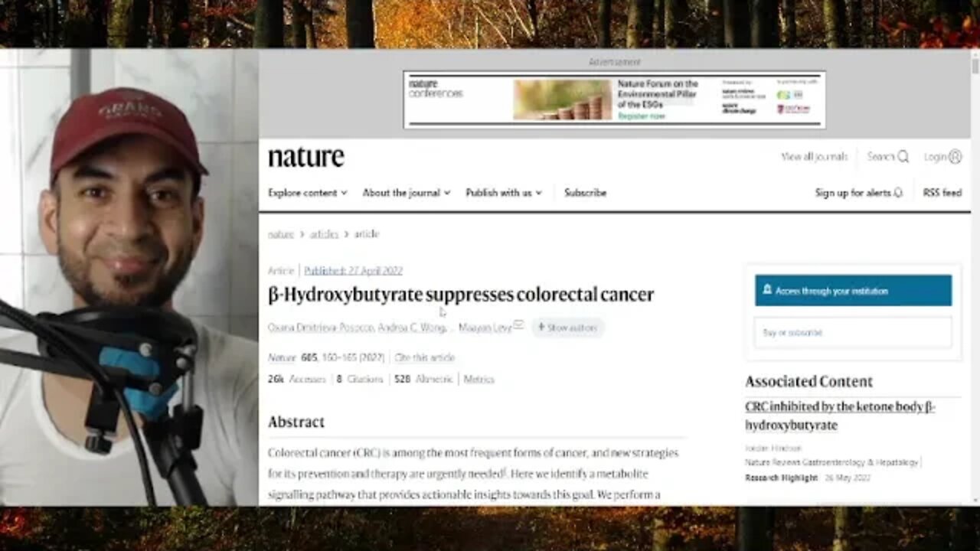Click the Abstract heading
980x551 pixels.
[296, 422]
